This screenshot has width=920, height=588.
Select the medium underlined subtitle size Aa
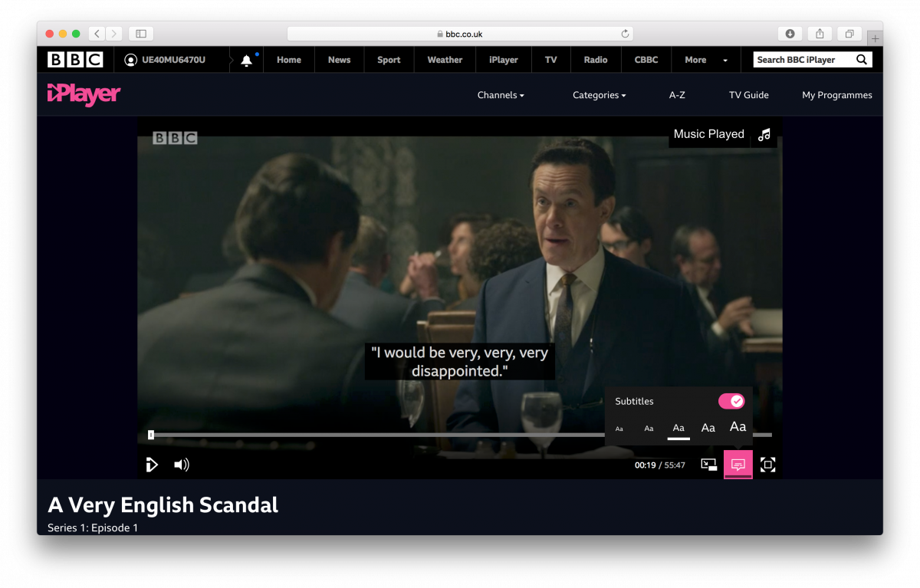(678, 429)
